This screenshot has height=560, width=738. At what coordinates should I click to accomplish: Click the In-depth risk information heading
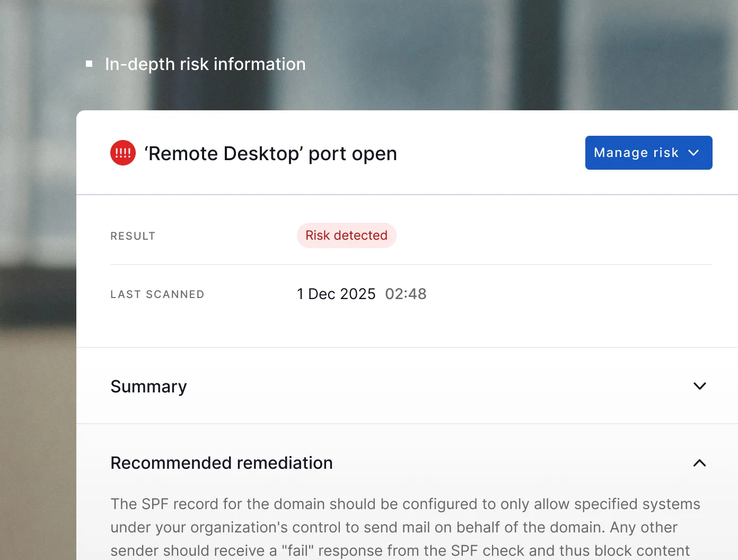coord(205,64)
